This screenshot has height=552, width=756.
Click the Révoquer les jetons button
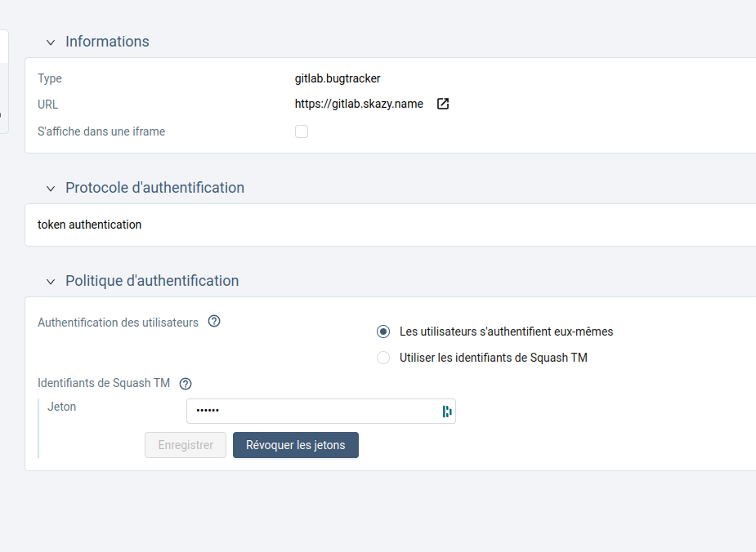coord(296,445)
